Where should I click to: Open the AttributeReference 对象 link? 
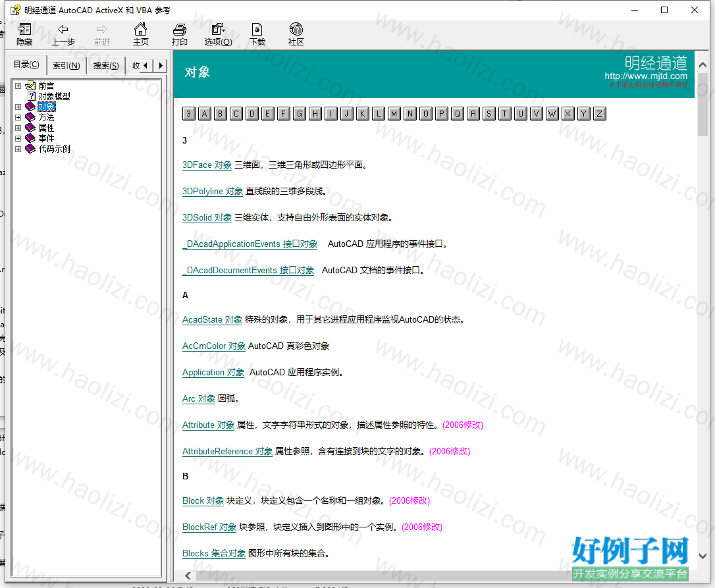click(228, 451)
